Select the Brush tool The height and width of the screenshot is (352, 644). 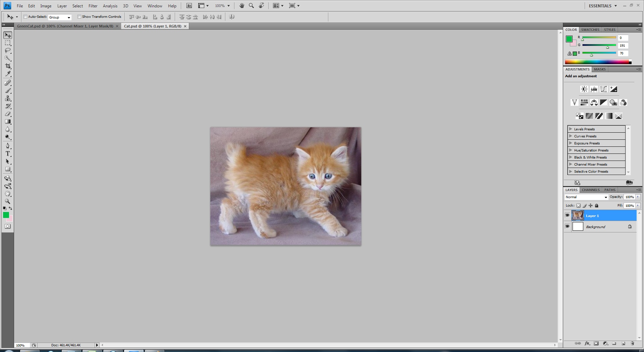(8, 90)
